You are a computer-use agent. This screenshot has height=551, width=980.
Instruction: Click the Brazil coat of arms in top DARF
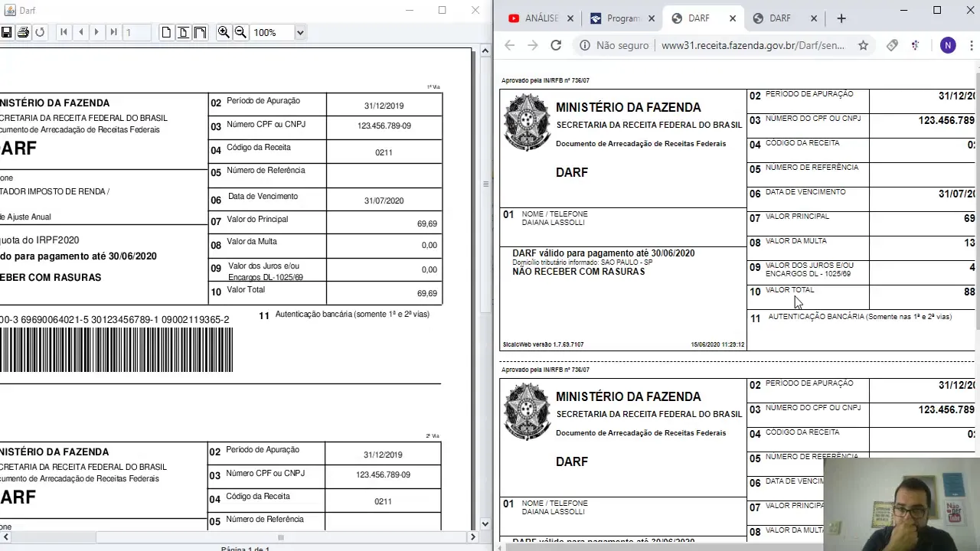527,122
